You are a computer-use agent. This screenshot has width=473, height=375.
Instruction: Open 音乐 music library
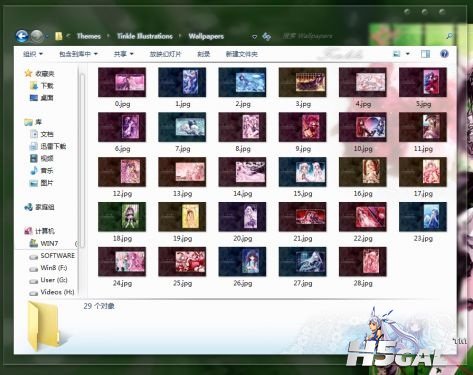42,171
